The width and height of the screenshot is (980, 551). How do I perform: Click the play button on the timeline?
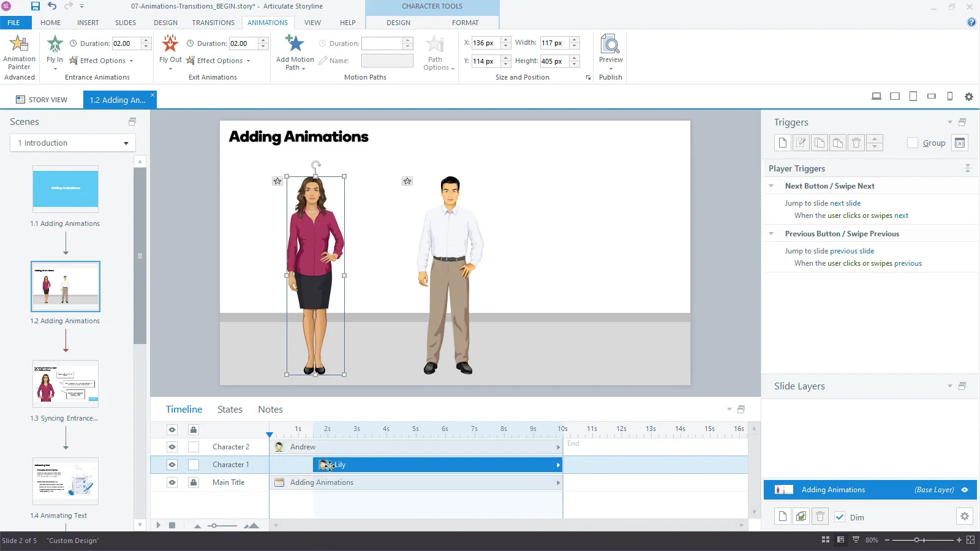click(159, 525)
